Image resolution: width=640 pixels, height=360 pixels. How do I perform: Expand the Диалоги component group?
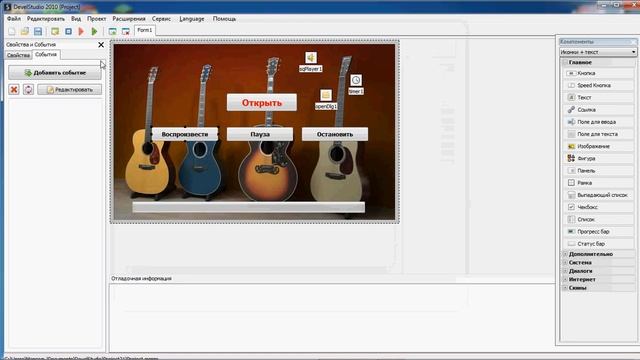click(565, 271)
